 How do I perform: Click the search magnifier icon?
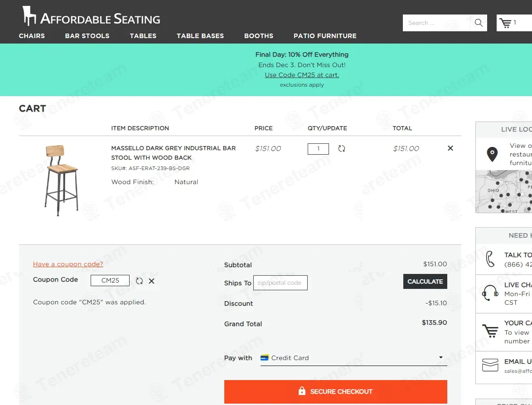click(x=479, y=23)
